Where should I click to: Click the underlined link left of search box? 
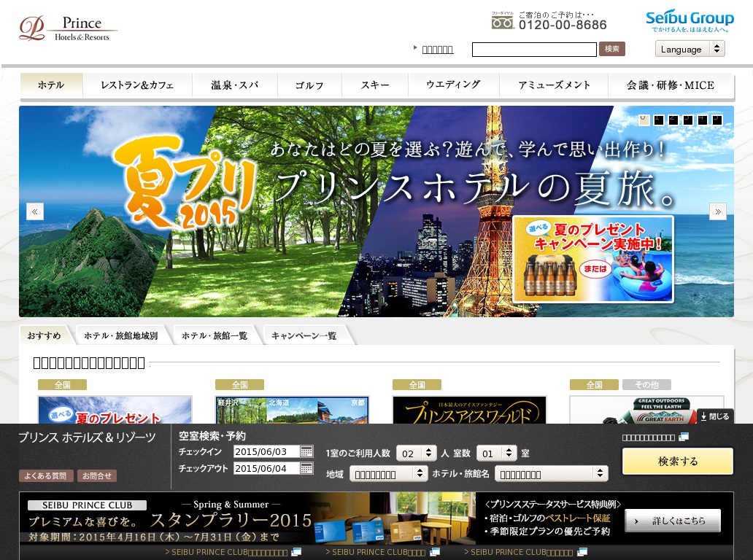tap(438, 50)
